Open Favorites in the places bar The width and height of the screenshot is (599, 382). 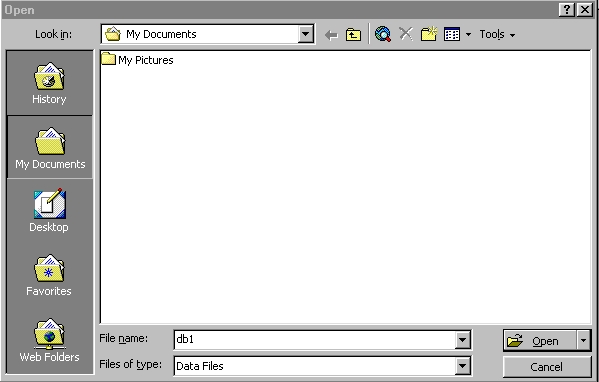tap(49, 275)
